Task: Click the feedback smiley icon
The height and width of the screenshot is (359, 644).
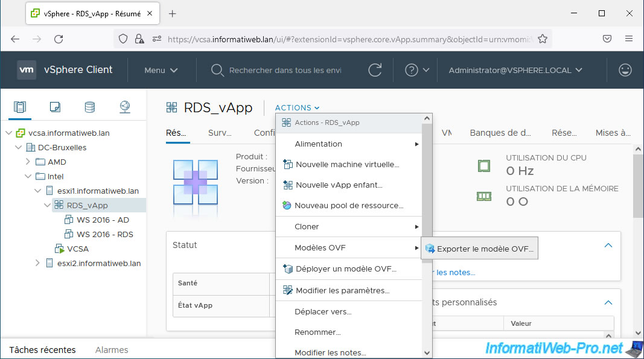Action: 625,70
